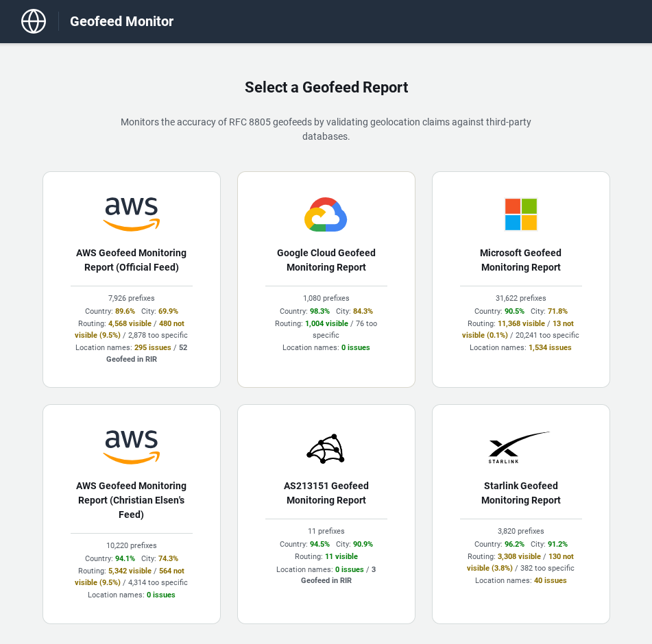Click the Country '89.6%' value
The width and height of the screenshot is (652, 644).
pyautogui.click(x=125, y=311)
